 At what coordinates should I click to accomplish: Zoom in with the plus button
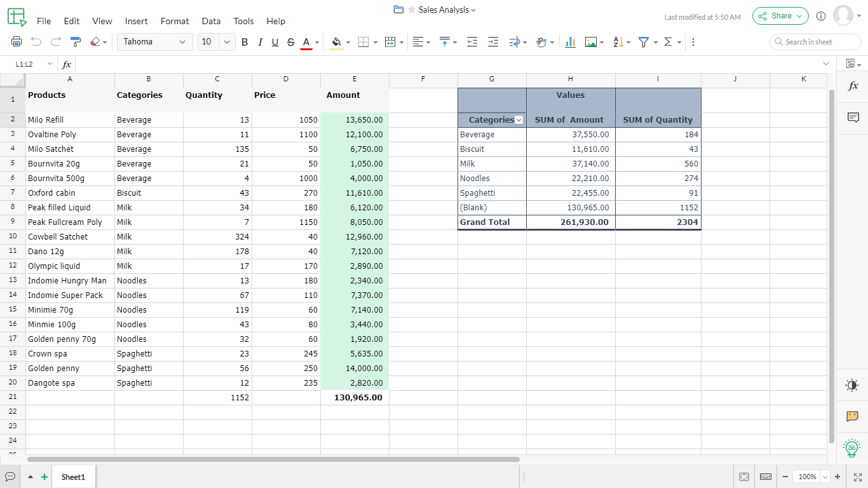click(837, 477)
